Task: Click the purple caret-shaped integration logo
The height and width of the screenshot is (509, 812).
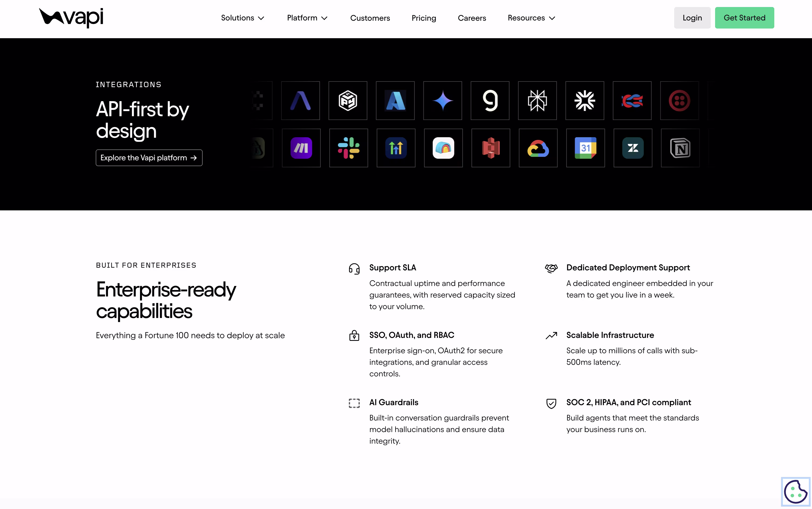Action: [x=300, y=100]
